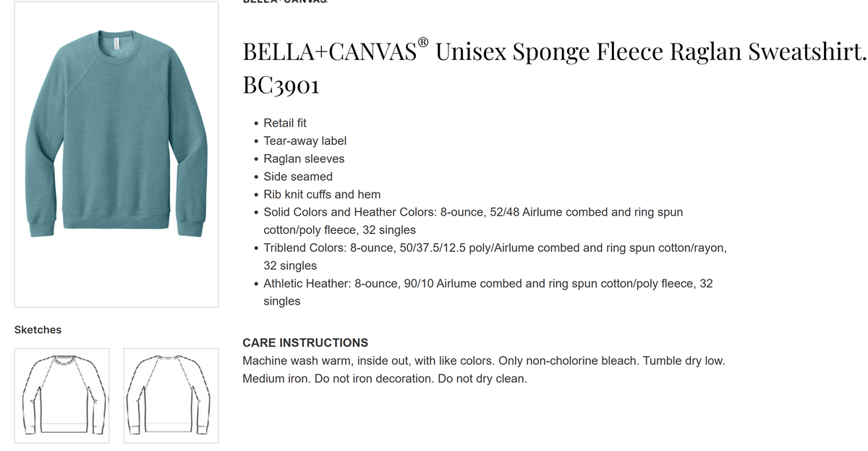This screenshot has width=868, height=451.
Task: Click the teal sweatshirt product photo
Action: [x=116, y=154]
